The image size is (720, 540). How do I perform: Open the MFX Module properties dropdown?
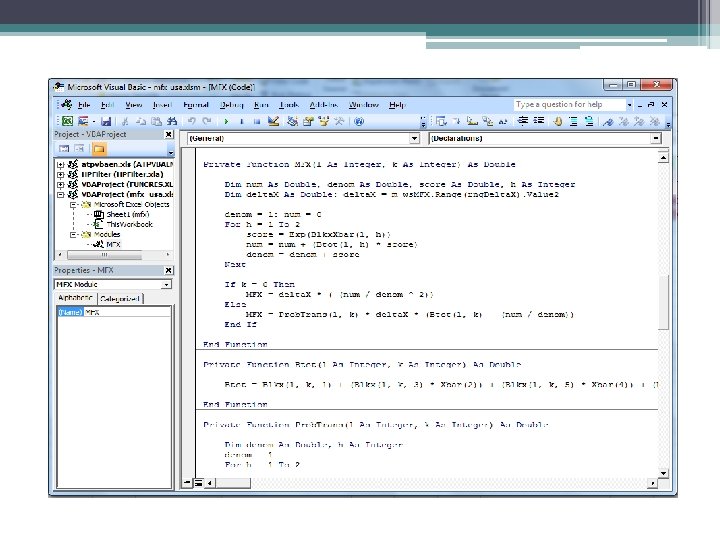(166, 285)
